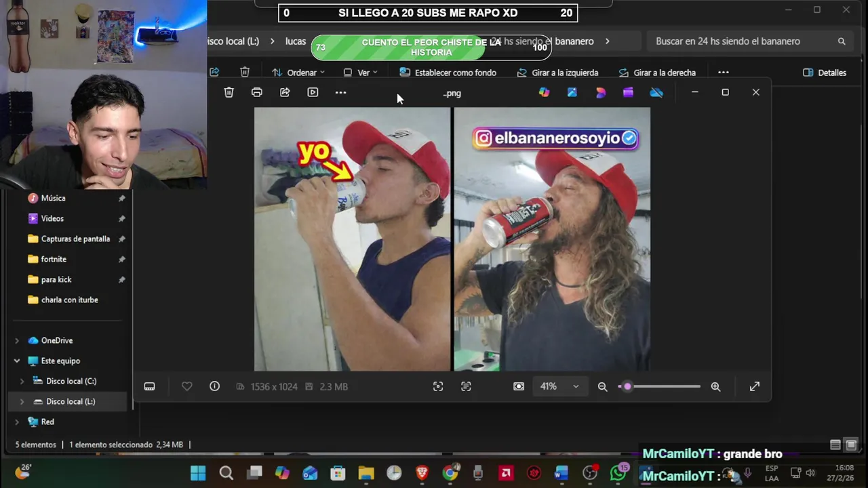The width and height of the screenshot is (868, 488).
Task: Click Girar a la izquierda
Action: coord(557,73)
